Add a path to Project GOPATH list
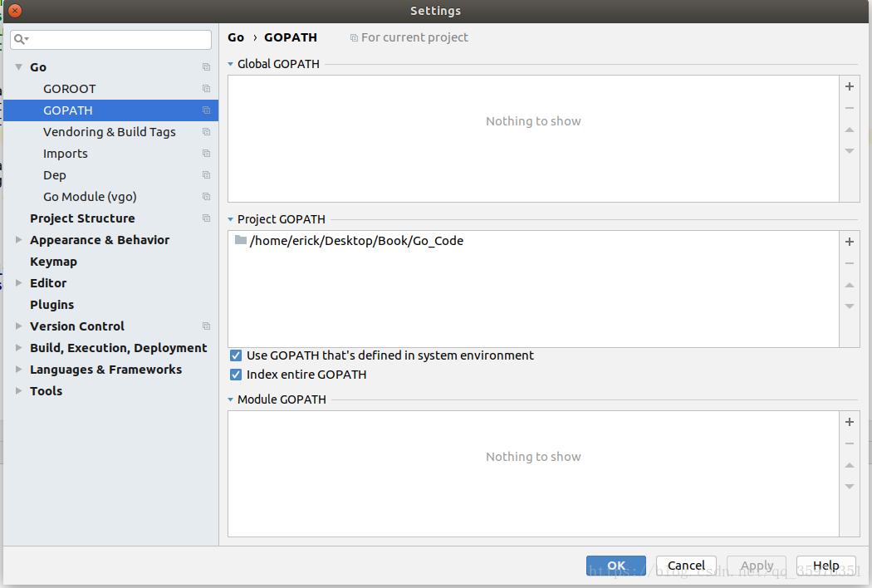Image resolution: width=872 pixels, height=588 pixels. click(x=850, y=242)
